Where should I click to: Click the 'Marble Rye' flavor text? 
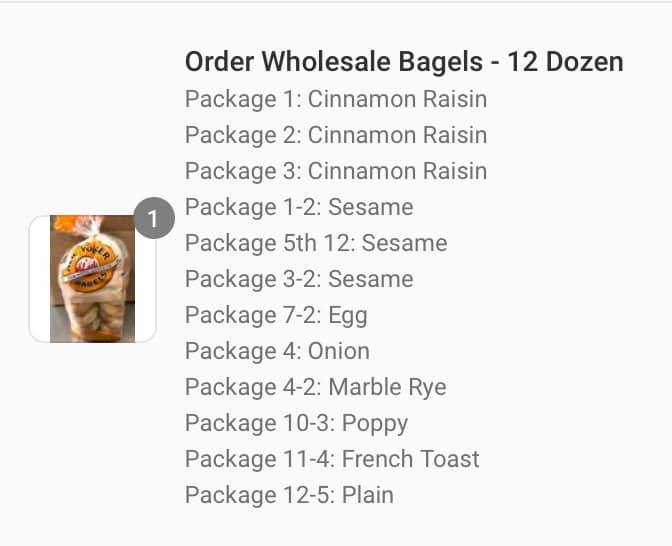point(387,387)
